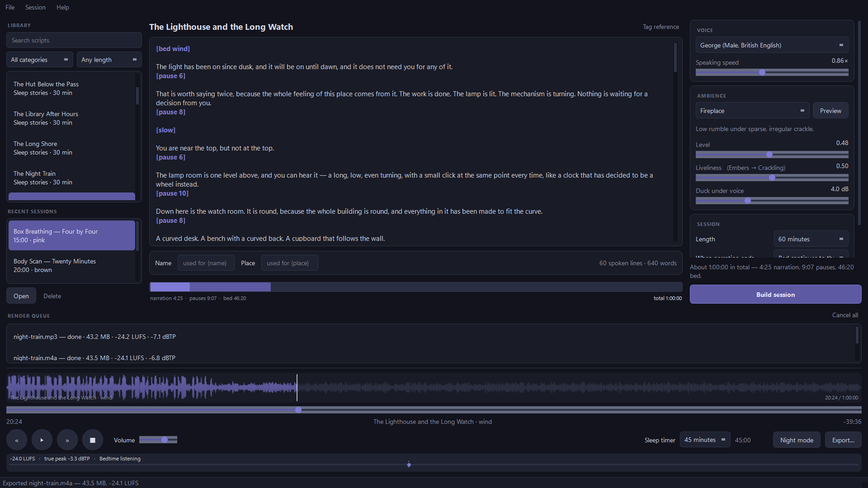
Task: Open the Any length filter dropdown
Action: click(109, 60)
